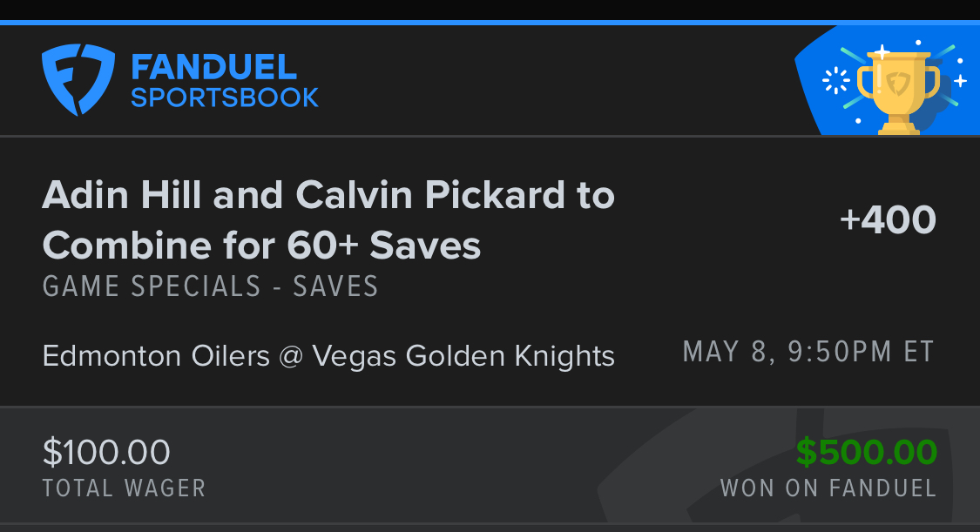Click the +400 odds value

tap(888, 220)
